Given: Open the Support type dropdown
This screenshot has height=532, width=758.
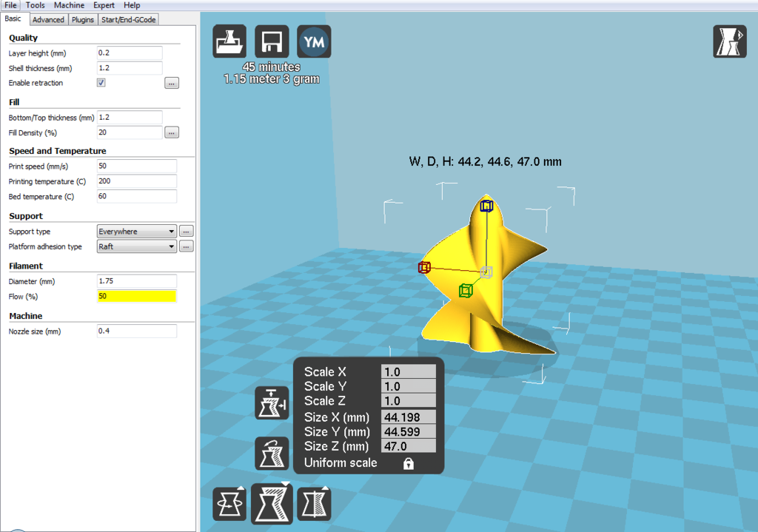Looking at the screenshot, I should [137, 232].
